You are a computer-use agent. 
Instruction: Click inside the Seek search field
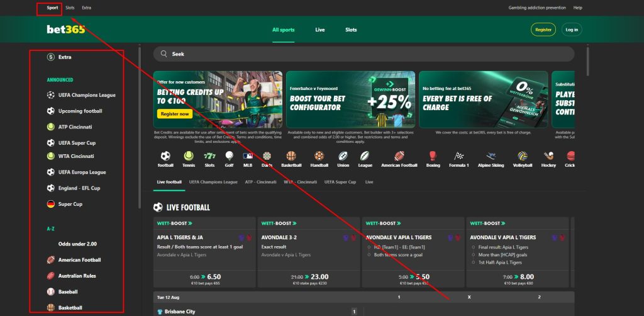click(x=364, y=54)
